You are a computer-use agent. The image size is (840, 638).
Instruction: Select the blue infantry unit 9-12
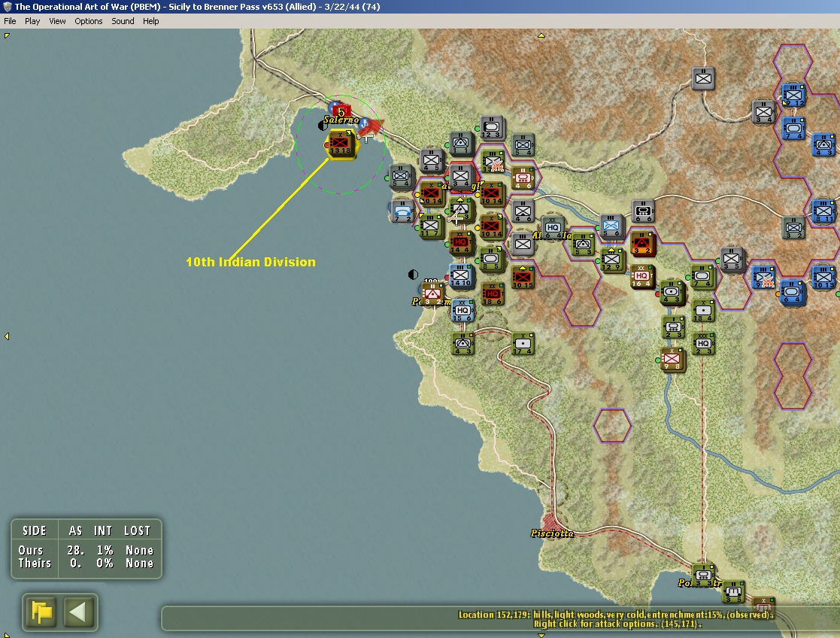pos(793,96)
